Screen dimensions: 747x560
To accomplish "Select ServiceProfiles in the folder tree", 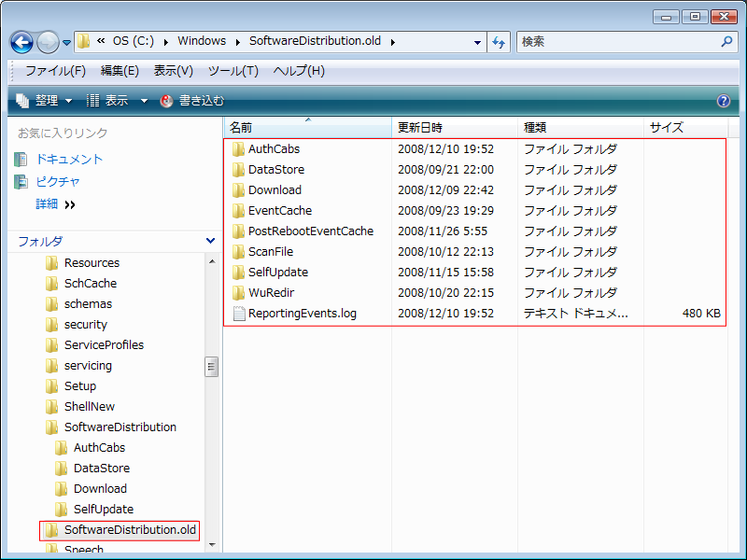I will click(x=104, y=344).
